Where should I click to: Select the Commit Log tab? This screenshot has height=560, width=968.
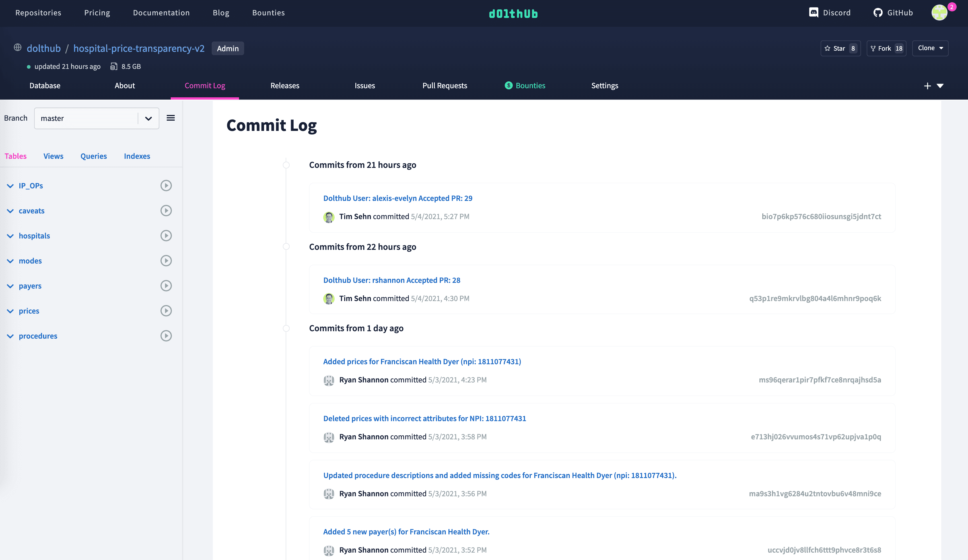coord(205,86)
